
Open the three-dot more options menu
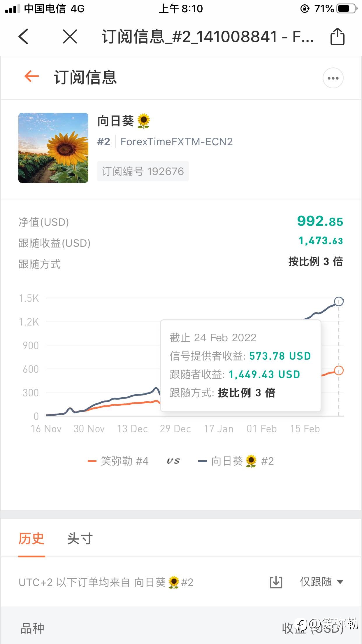pos(333,78)
